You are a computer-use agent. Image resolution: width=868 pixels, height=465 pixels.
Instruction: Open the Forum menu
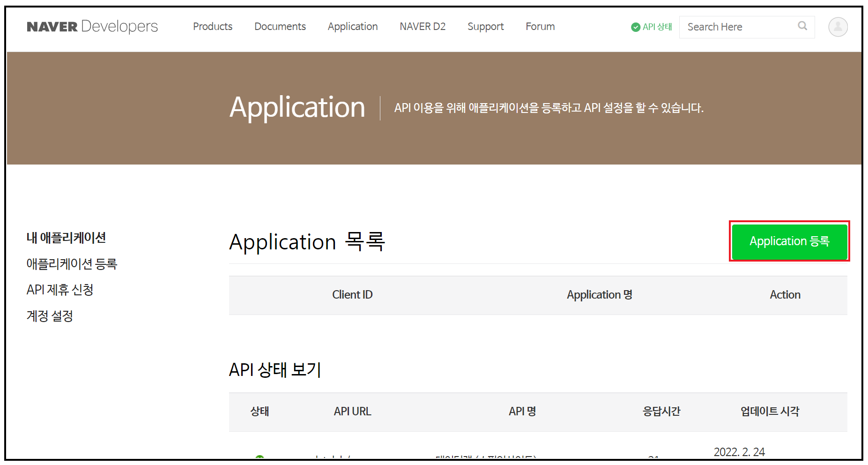(x=540, y=27)
